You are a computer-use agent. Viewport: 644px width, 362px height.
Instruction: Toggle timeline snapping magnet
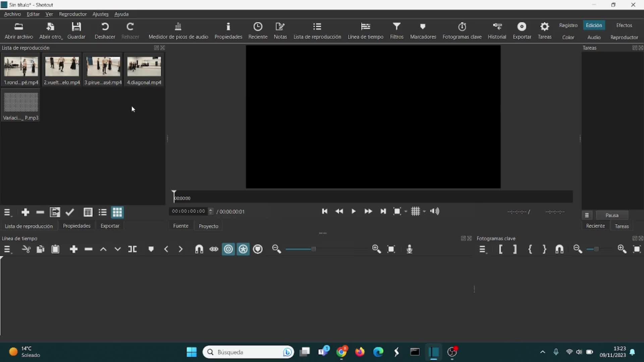click(199, 249)
